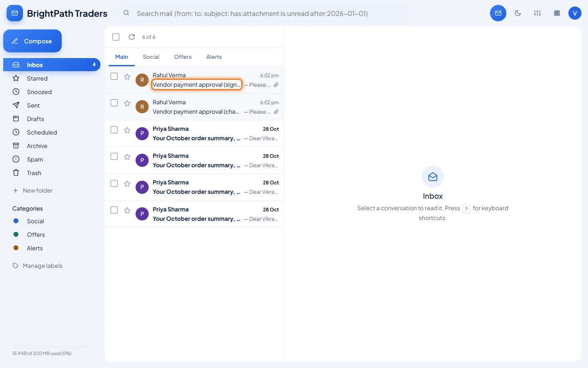Focus the Search mail field

(x=264, y=13)
